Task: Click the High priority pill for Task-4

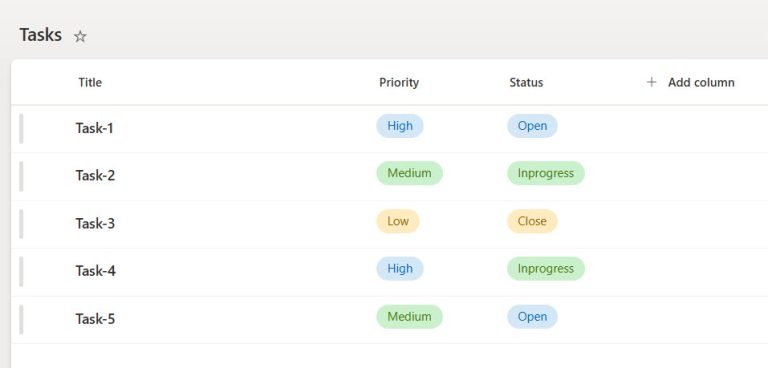Action: [x=400, y=269]
